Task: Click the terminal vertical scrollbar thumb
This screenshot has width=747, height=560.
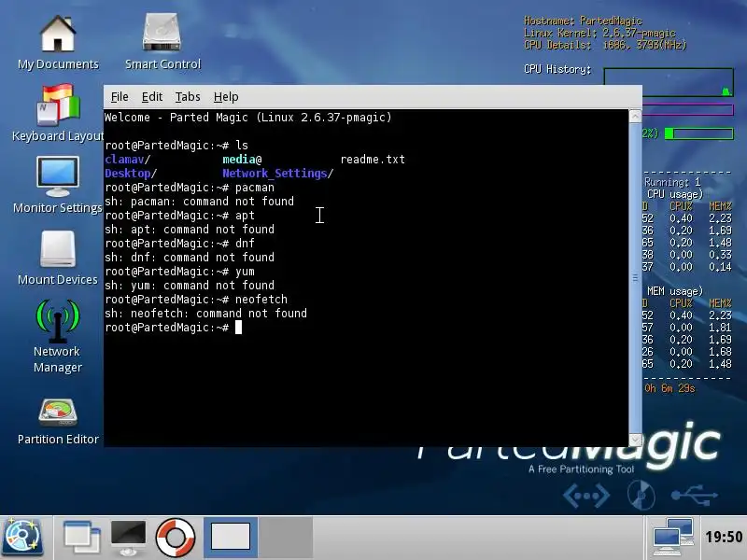Action: point(635,277)
